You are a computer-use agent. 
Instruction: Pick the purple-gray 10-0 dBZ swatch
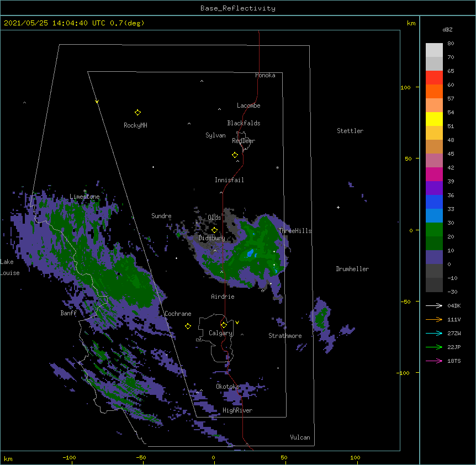pyautogui.click(x=434, y=257)
